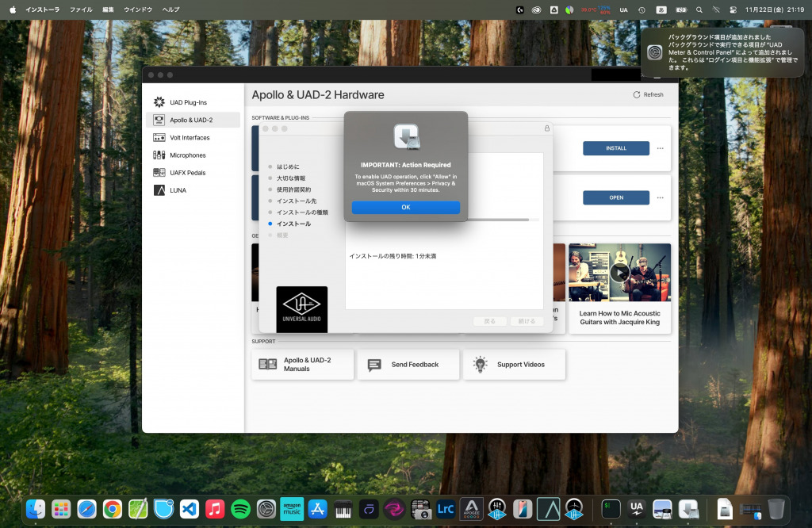Viewport: 812px width, 528px height.
Task: Select the Volt Interfaces sidebar icon
Action: click(x=159, y=137)
